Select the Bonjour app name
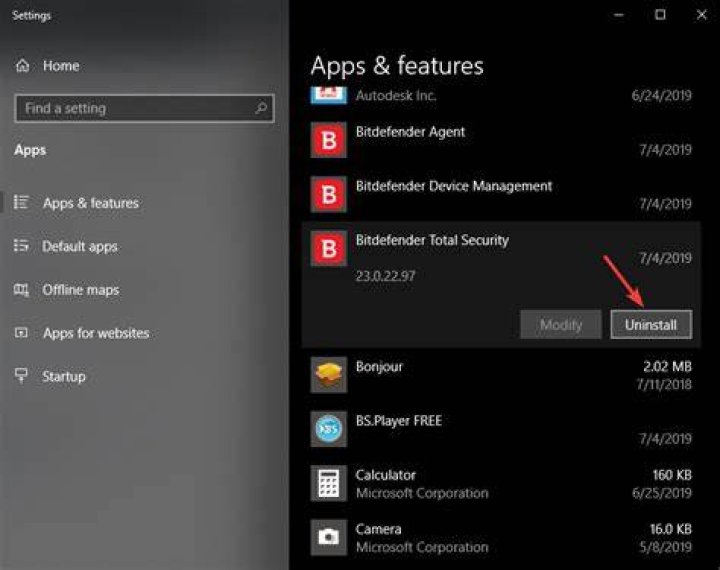Viewport: 720px width, 570px height. click(379, 367)
